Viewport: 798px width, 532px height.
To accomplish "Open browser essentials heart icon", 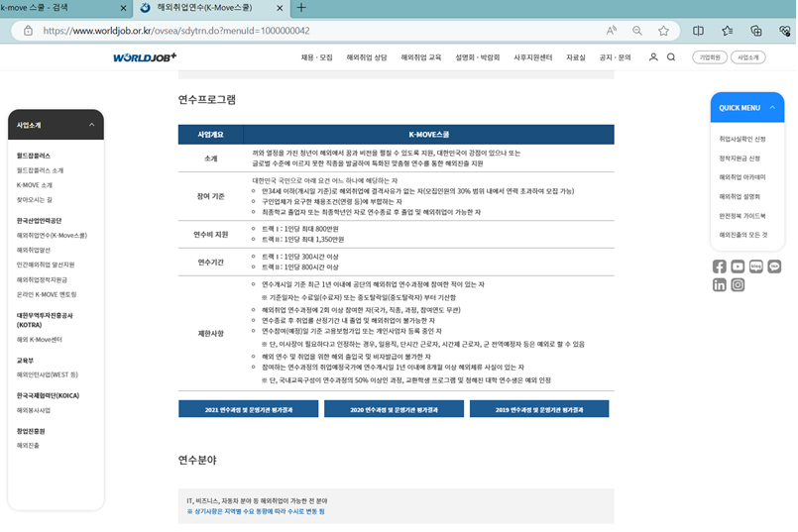I will tap(784, 31).
